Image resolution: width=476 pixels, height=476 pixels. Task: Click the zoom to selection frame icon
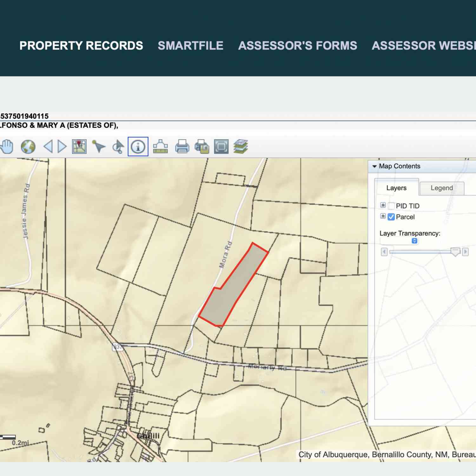tap(221, 147)
